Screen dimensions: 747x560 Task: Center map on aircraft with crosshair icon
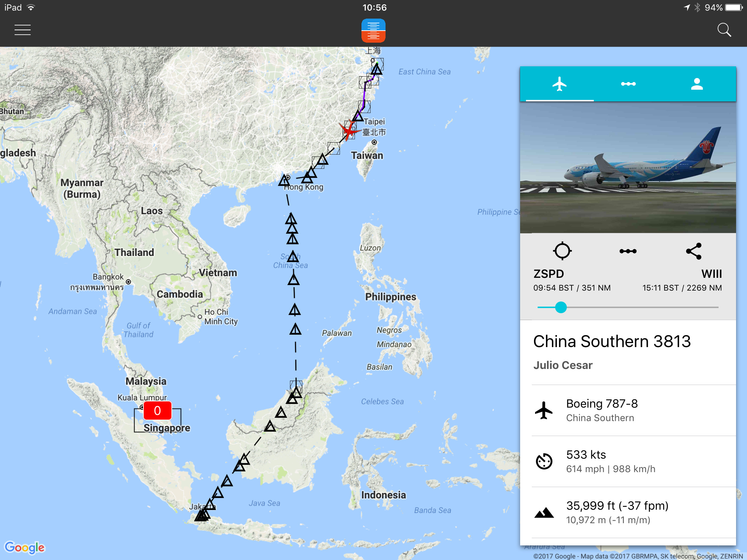(x=562, y=251)
